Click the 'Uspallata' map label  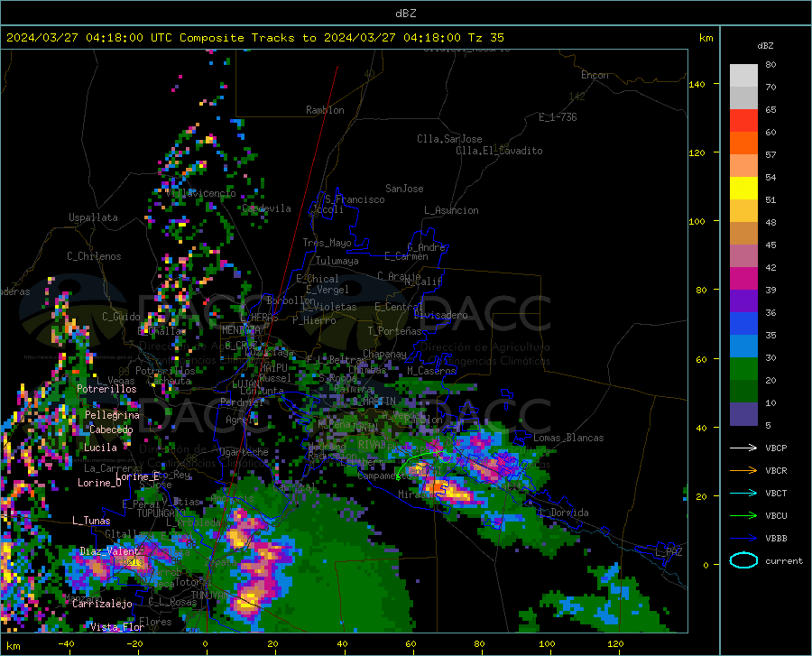(93, 217)
